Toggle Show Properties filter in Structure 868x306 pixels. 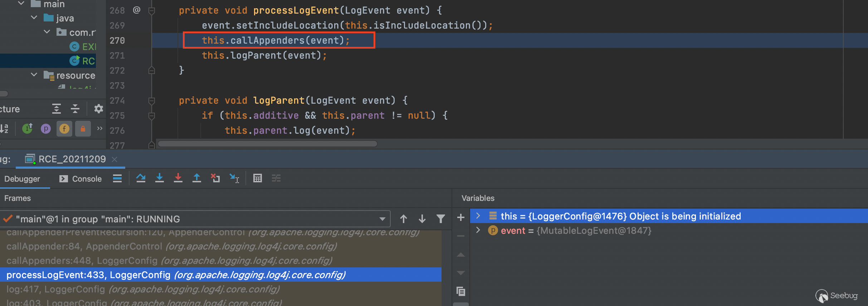(x=46, y=129)
